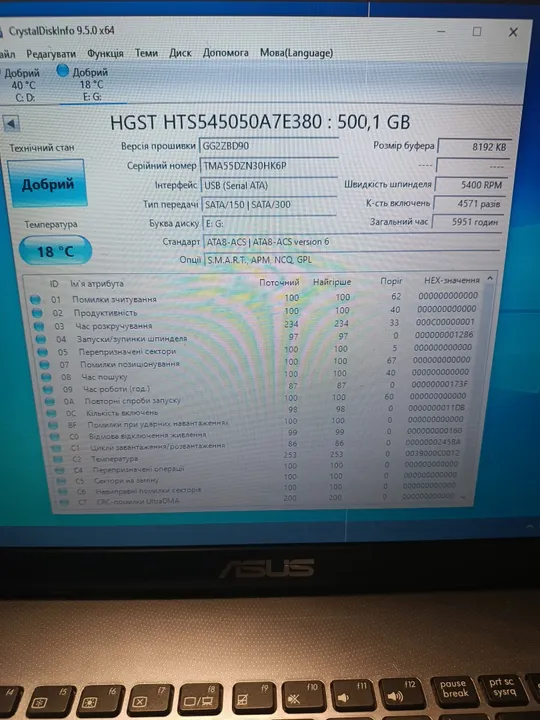Click the interface field USB (Serial ATA)
Screen dimensions: 540x720
pyautogui.click(x=269, y=186)
